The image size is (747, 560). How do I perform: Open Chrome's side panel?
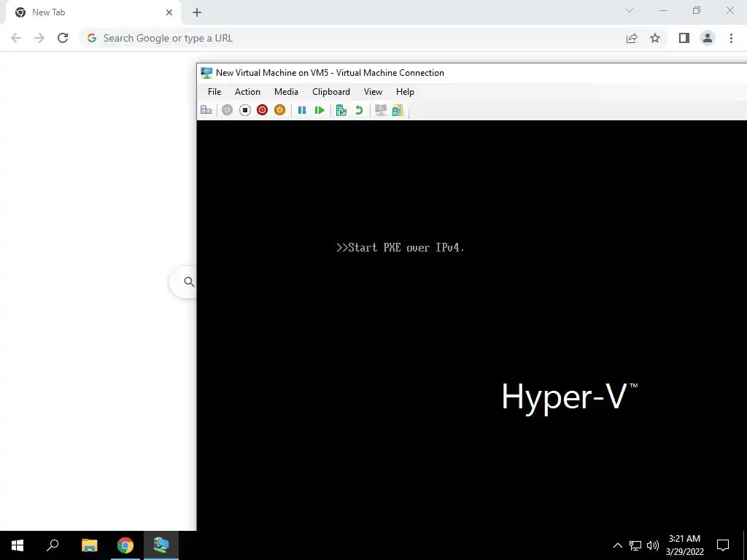click(x=684, y=38)
